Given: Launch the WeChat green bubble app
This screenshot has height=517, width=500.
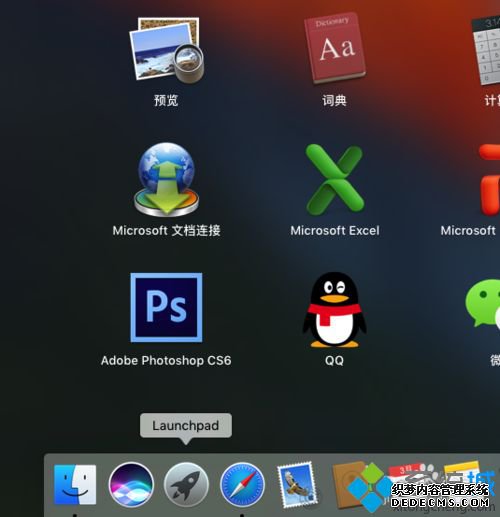Looking at the screenshot, I should point(483,303).
